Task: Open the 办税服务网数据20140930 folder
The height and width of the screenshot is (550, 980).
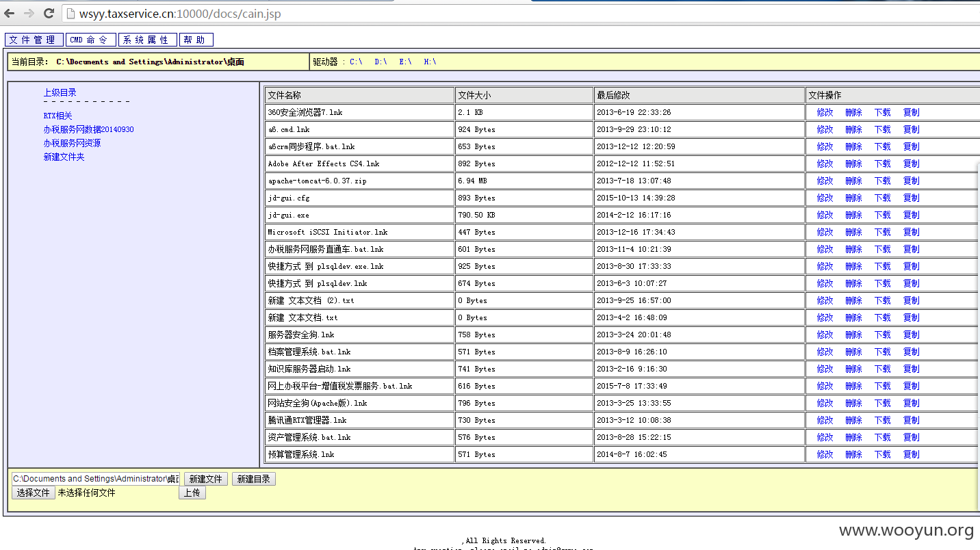Action: tap(89, 129)
